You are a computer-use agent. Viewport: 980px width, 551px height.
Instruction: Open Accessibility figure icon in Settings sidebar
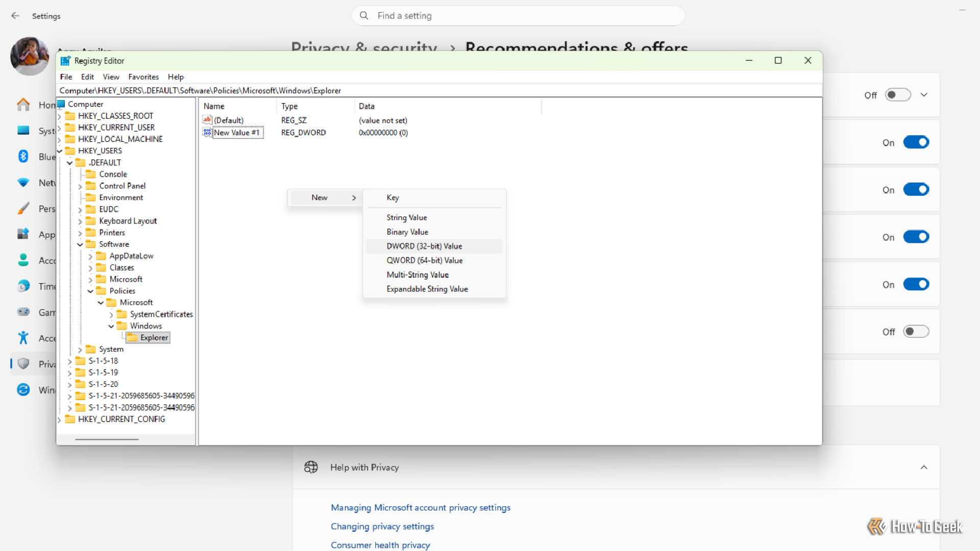point(23,338)
